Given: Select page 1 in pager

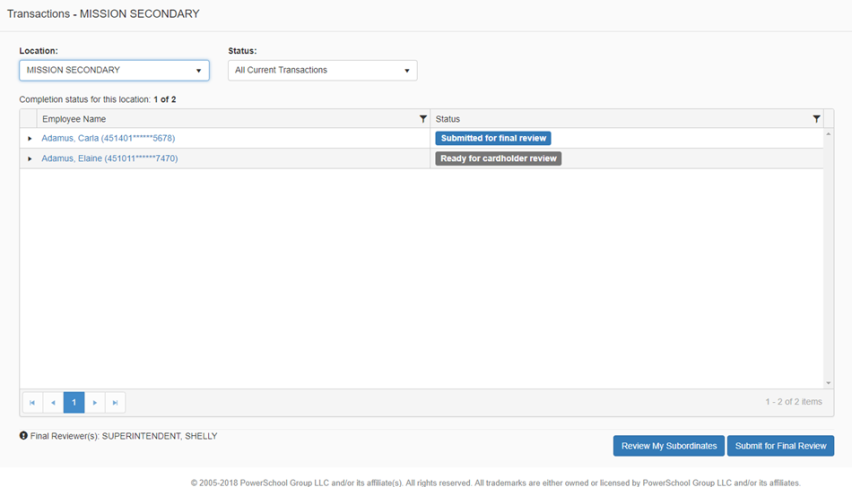Looking at the screenshot, I should (x=74, y=403).
